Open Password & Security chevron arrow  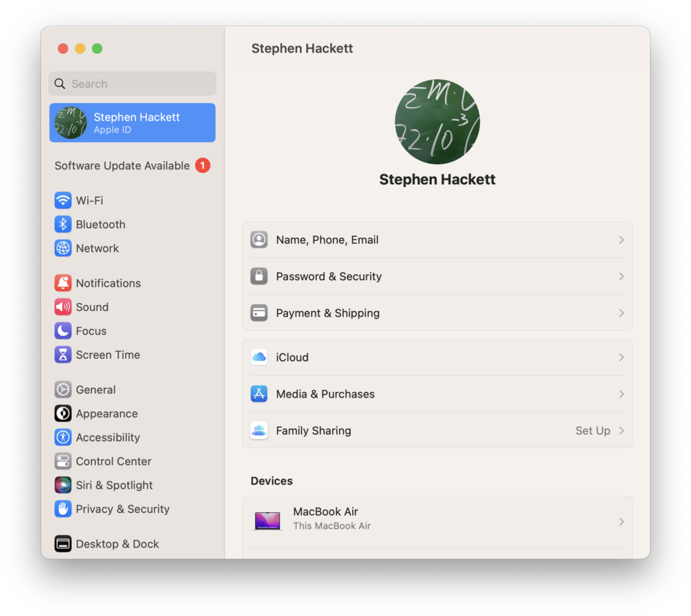click(621, 276)
